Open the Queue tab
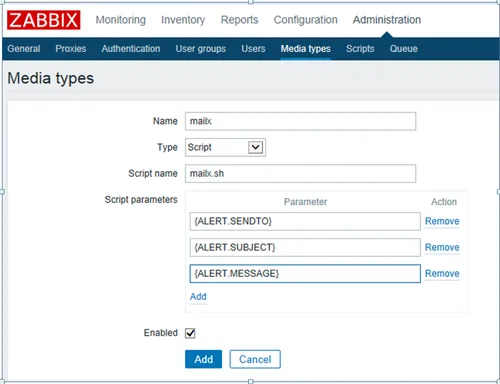500x384 pixels. click(x=403, y=49)
